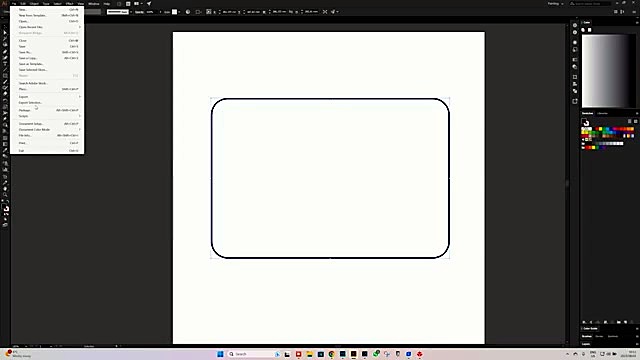Open the Arrange Documents icon in top bar
The height and width of the screenshot is (360, 640).
click(137, 4)
